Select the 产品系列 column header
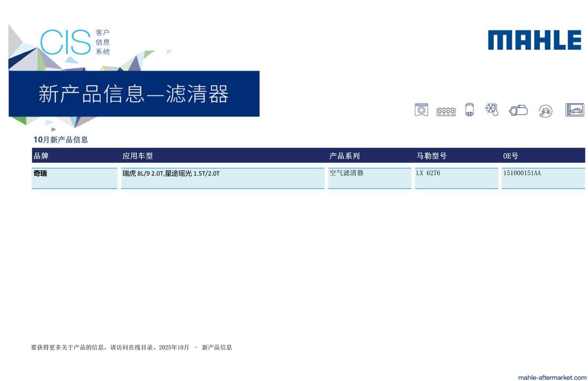 click(344, 156)
